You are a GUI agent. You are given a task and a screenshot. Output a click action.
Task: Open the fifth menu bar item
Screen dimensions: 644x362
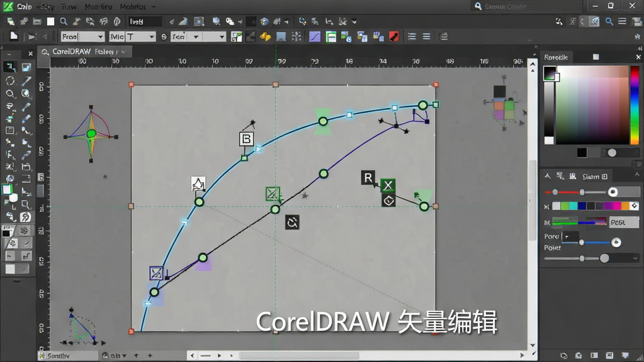pos(133,6)
